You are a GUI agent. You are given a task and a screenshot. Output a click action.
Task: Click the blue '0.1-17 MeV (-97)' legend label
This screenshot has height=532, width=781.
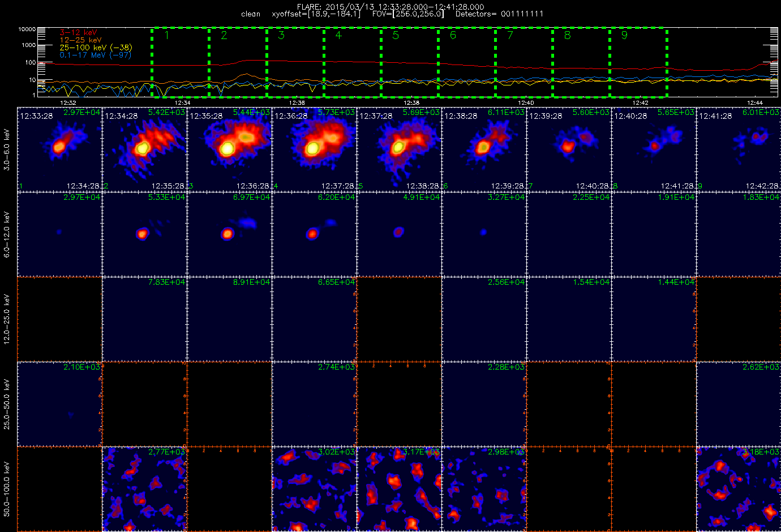tap(96, 55)
